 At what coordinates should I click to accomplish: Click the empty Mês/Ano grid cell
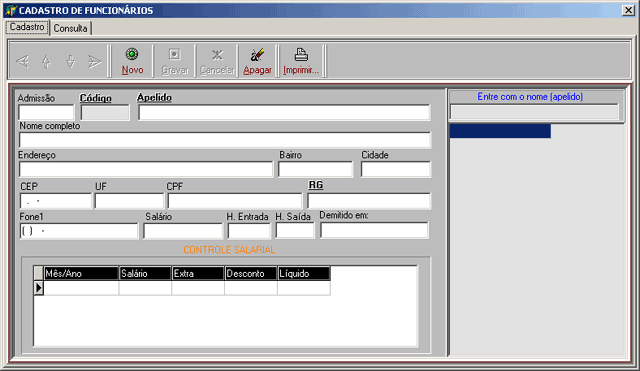coord(81,288)
